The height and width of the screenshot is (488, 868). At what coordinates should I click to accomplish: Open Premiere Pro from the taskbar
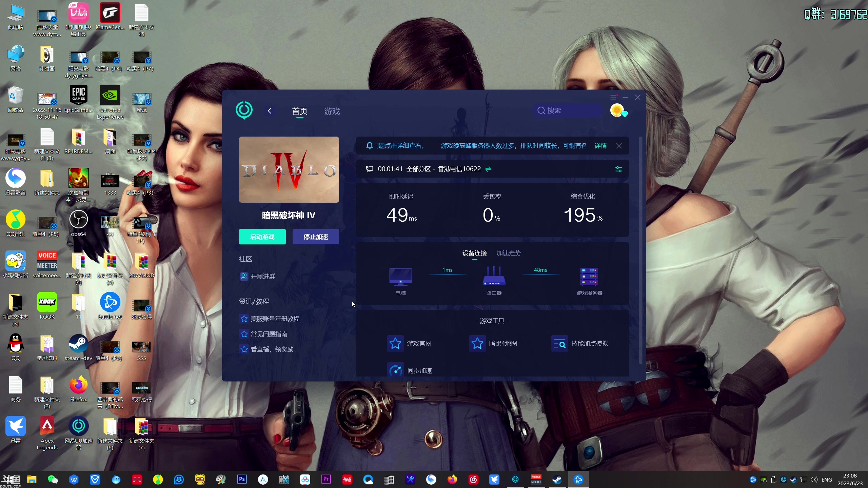pyautogui.click(x=326, y=479)
